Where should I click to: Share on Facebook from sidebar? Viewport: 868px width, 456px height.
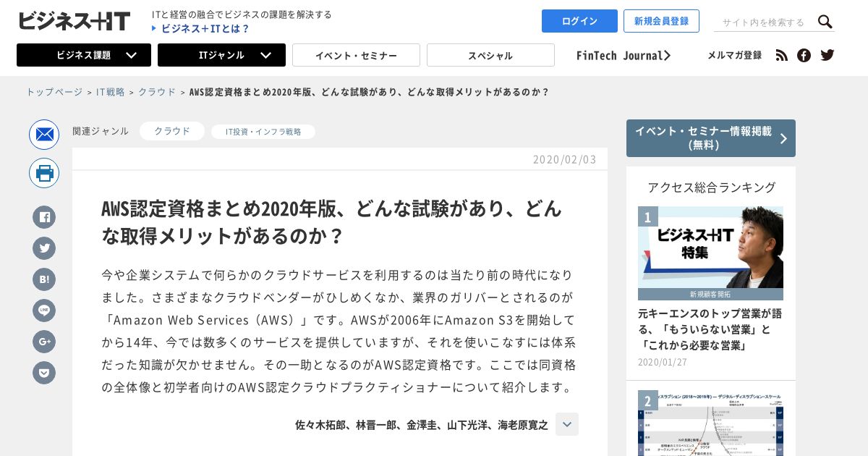[44, 217]
